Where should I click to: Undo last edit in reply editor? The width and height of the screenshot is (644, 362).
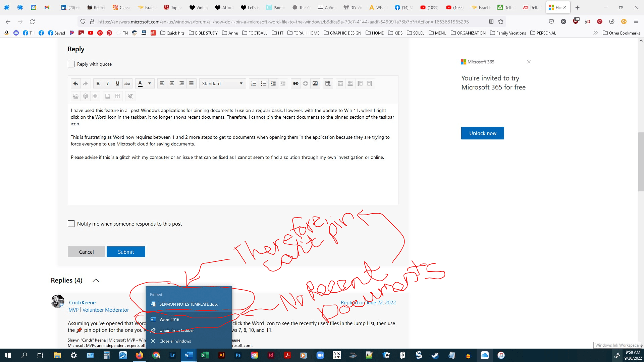(x=76, y=83)
